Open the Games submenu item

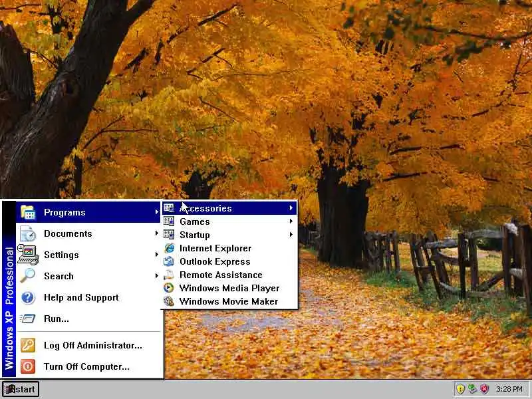(x=229, y=221)
